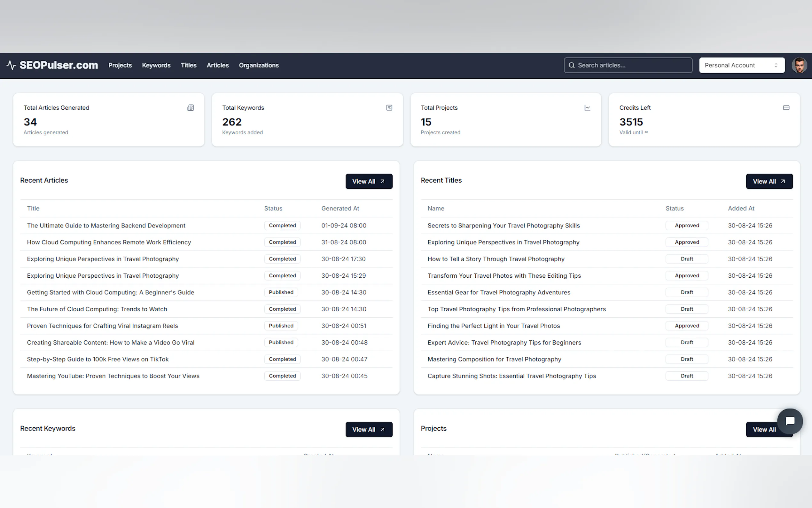
Task: Open the chat support bubble
Action: tap(790, 421)
